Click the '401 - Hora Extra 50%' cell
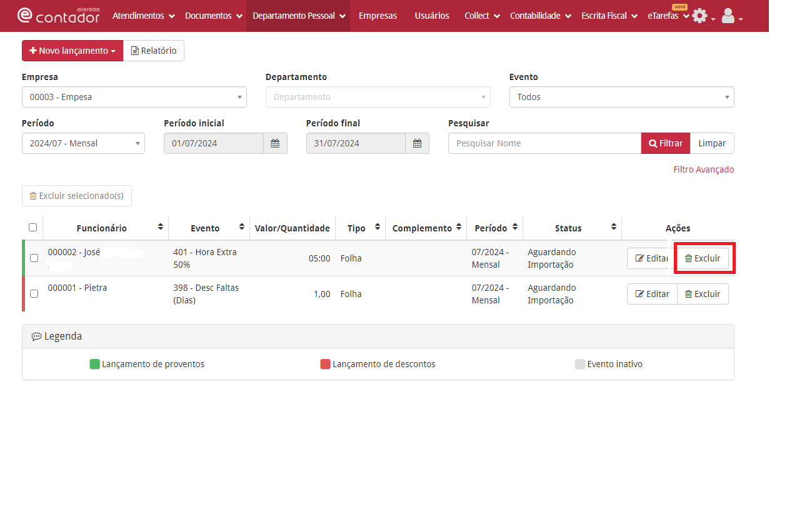This screenshot has height=511, width=812. tap(208, 258)
